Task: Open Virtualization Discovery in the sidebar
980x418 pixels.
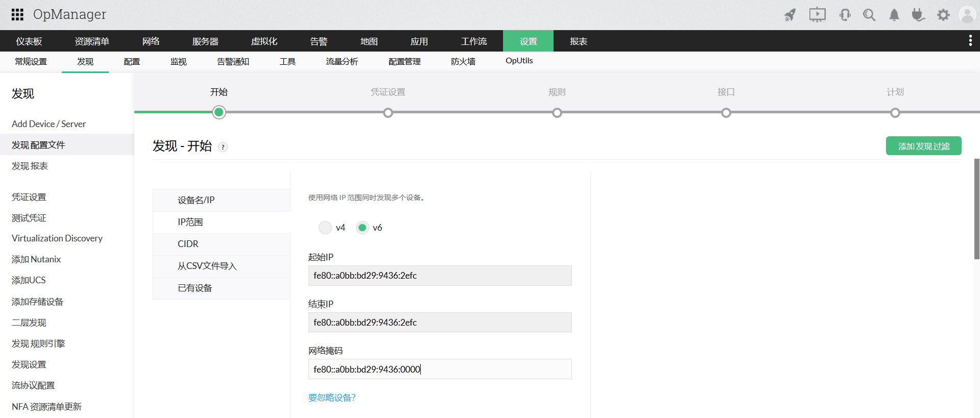Action: point(57,238)
